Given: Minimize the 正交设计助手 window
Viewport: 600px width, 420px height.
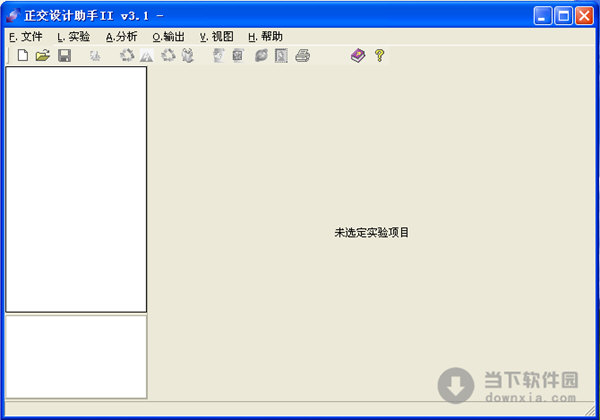Looking at the screenshot, I should click(x=543, y=16).
